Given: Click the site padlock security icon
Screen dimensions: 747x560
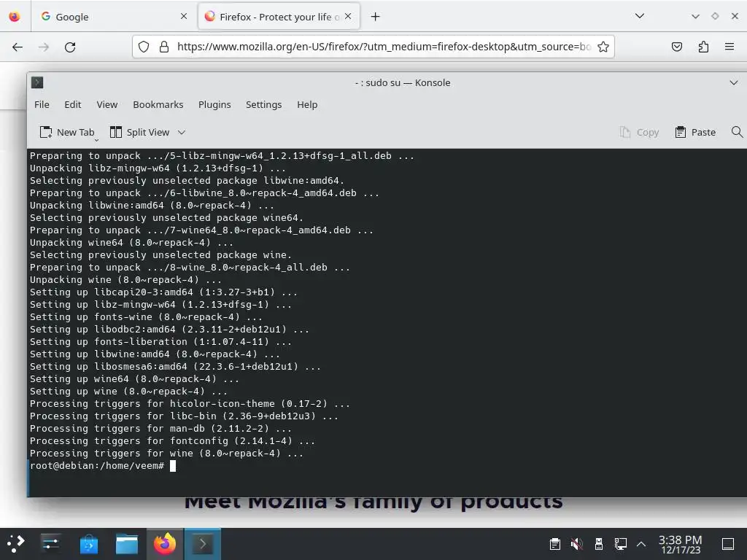Looking at the screenshot, I should 164,47.
